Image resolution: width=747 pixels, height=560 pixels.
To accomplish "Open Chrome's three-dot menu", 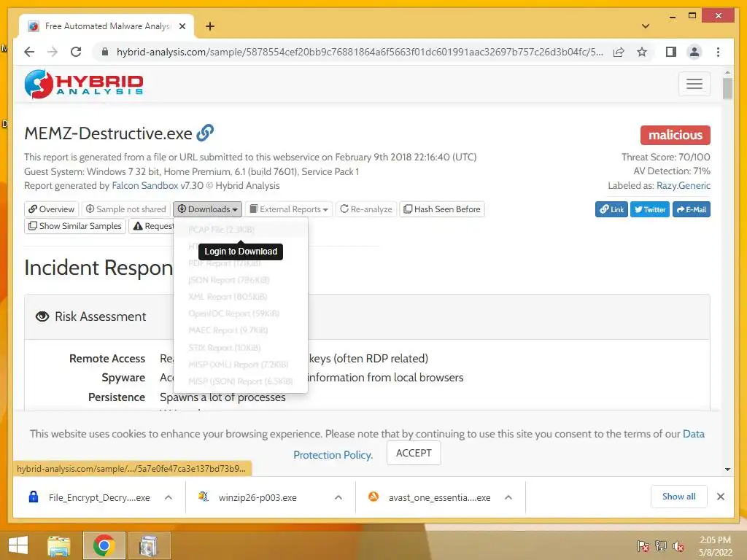I will point(718,52).
